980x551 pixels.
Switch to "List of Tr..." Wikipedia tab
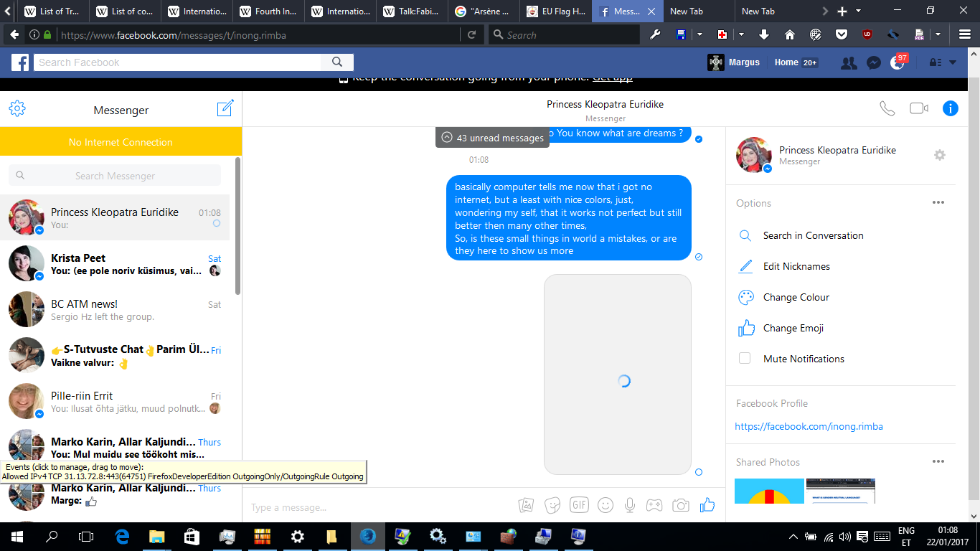pos(53,11)
